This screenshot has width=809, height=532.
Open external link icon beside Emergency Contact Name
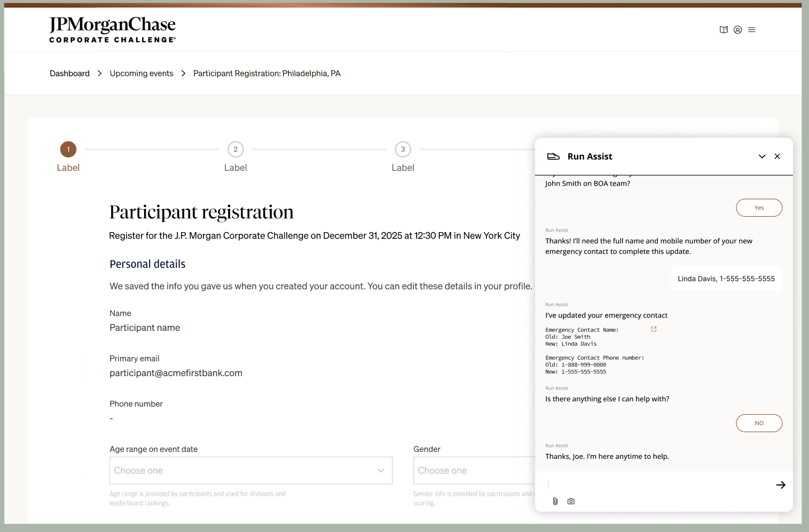(x=654, y=329)
